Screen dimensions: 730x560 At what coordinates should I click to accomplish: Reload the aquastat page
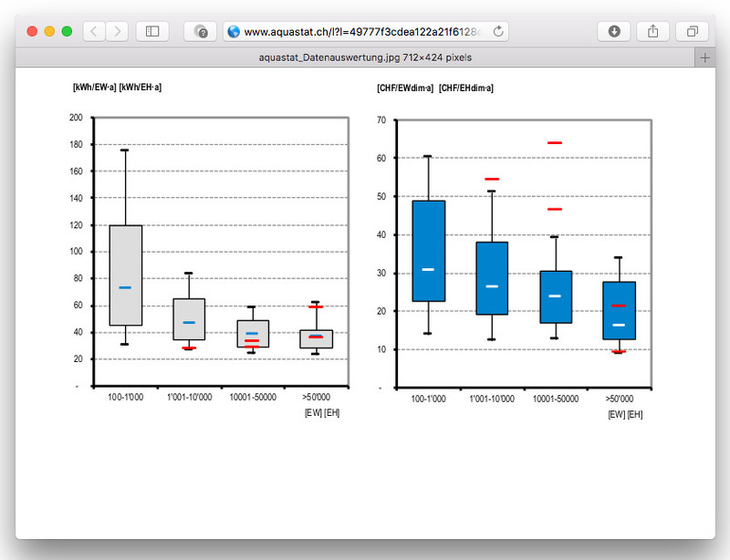tap(498, 31)
